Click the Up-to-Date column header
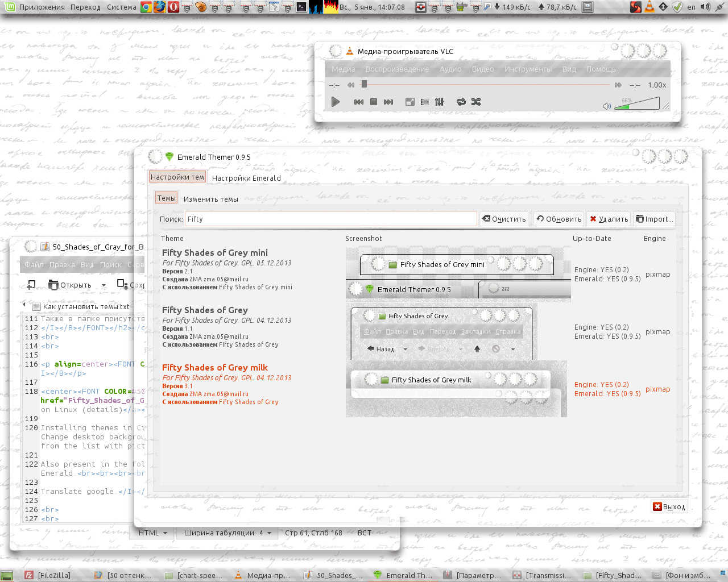This screenshot has height=582, width=728. (x=592, y=239)
